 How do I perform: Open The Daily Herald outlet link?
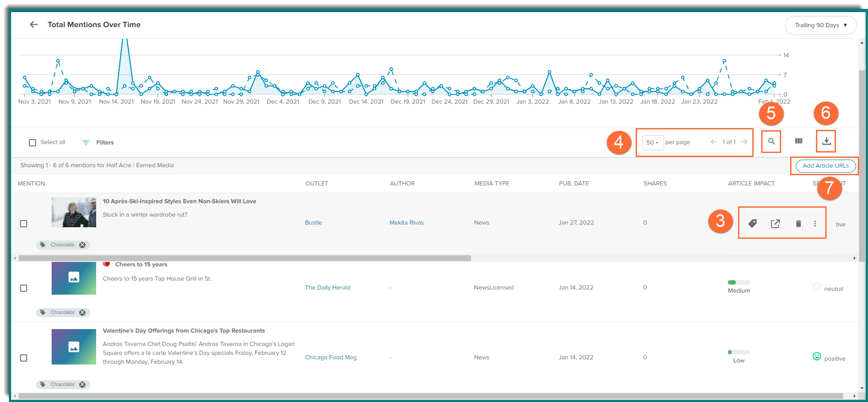pos(328,288)
